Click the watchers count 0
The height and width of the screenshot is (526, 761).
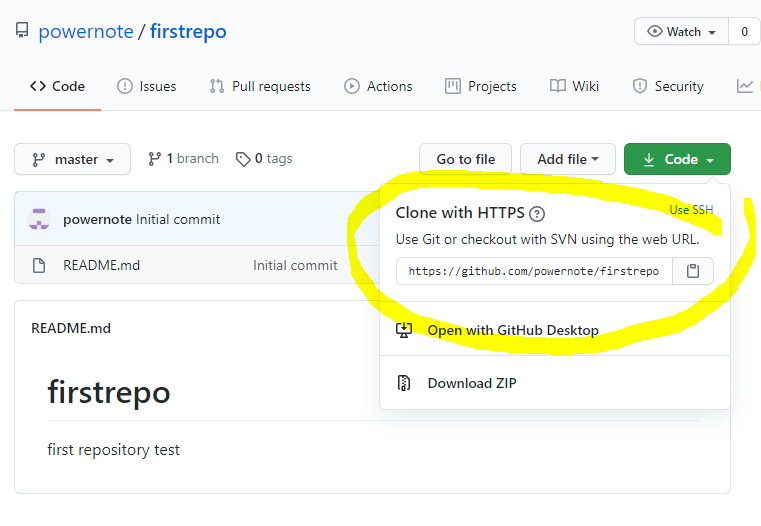click(x=744, y=32)
